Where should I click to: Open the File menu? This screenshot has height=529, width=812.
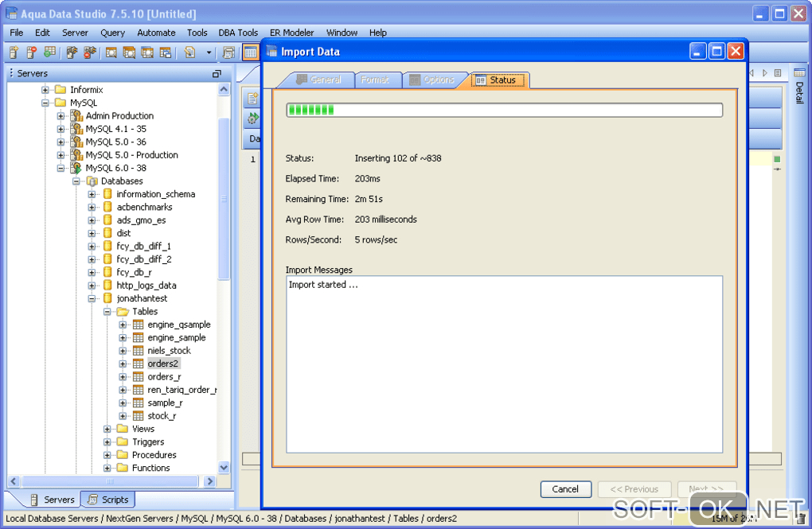point(17,33)
